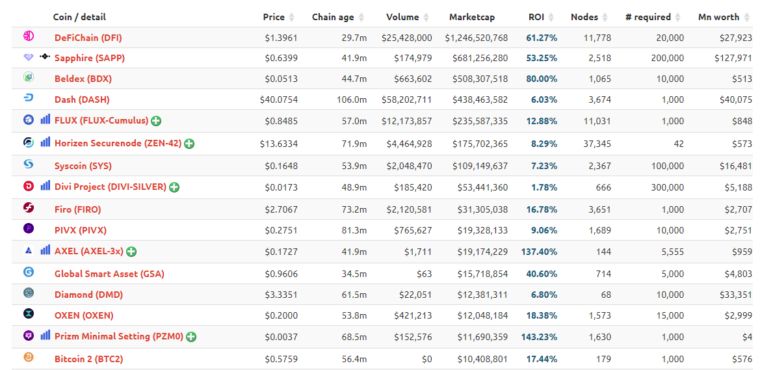The width and height of the screenshot is (760, 370).
Task: Expand Prizm Minimal Setting with green plus
Action: tap(191, 337)
